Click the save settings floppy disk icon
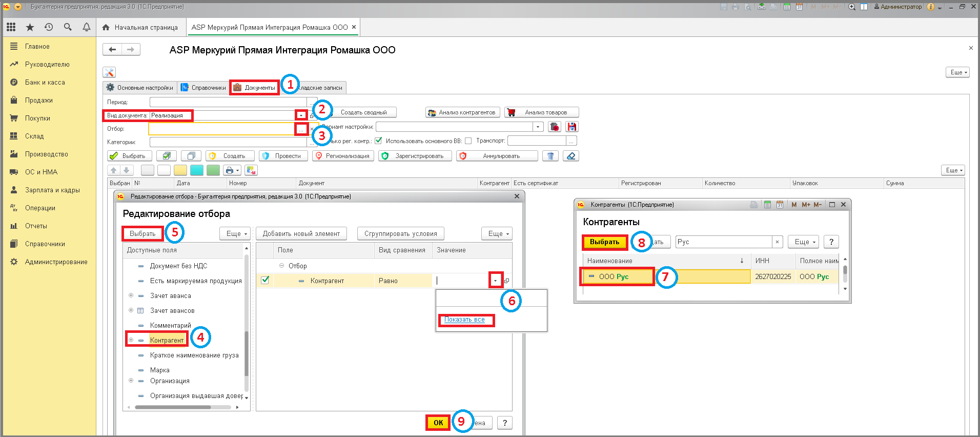The height and width of the screenshot is (437, 980). (572, 127)
